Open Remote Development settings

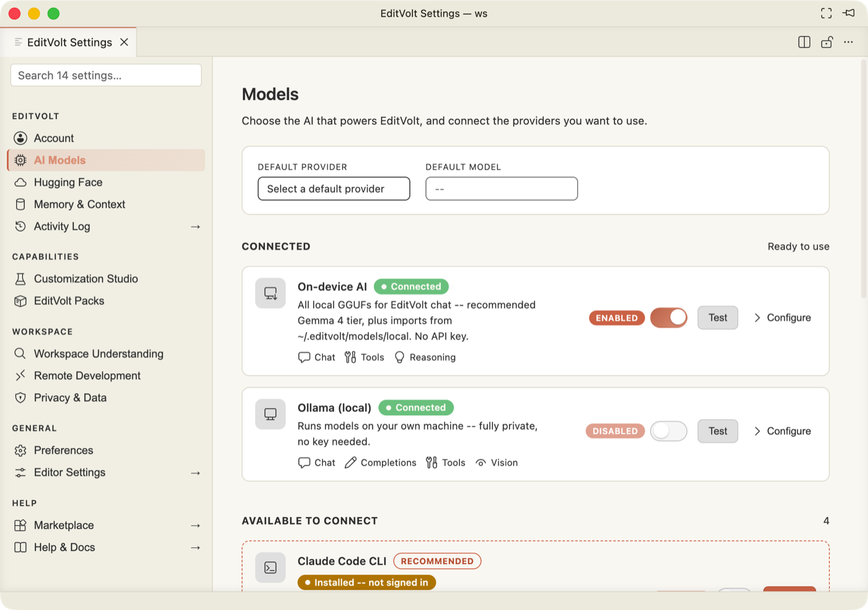[106, 376]
